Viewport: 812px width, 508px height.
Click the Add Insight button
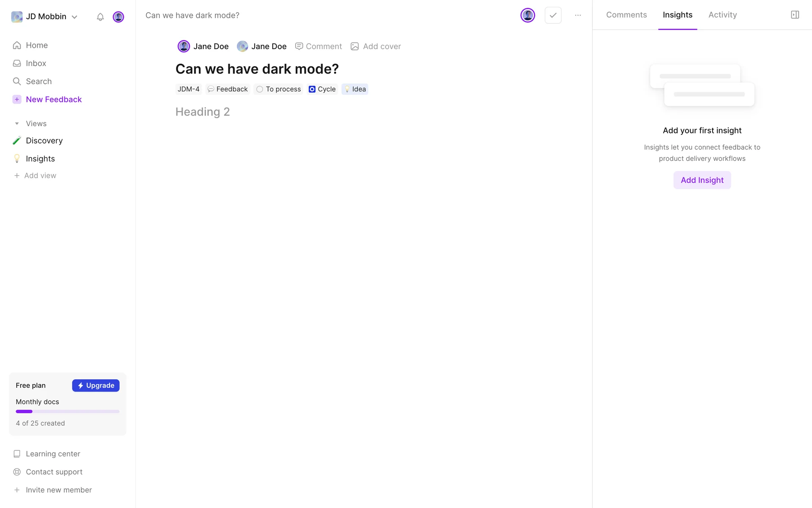pos(702,180)
